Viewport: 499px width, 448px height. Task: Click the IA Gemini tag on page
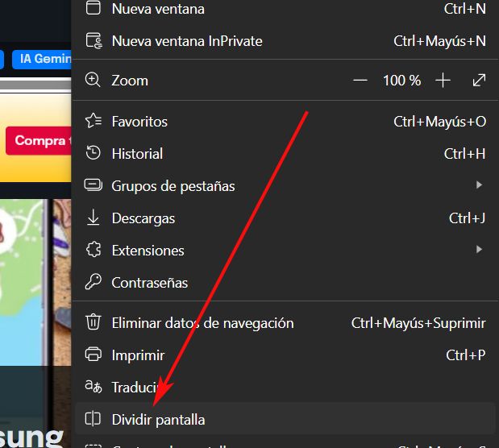pyautogui.click(x=42, y=59)
